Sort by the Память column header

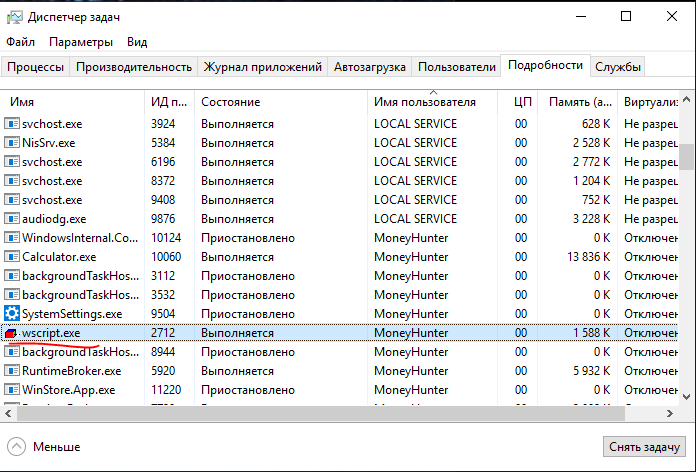(x=577, y=102)
